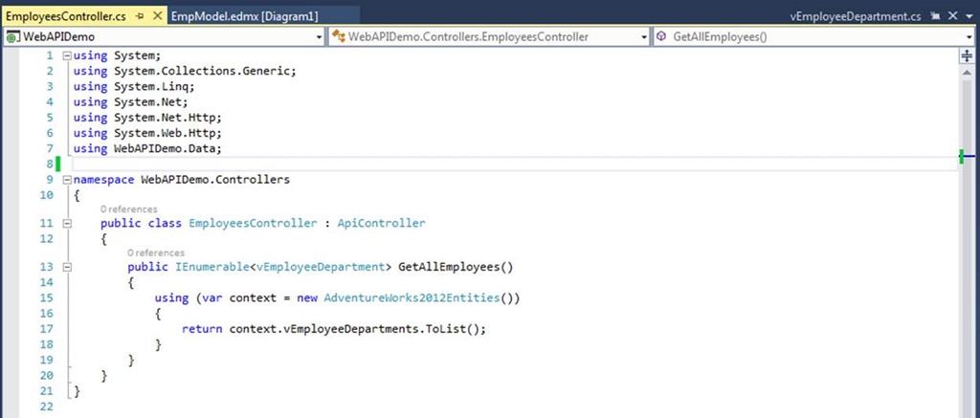
Task: Click the green change marker on line 8
Action: click(58, 165)
